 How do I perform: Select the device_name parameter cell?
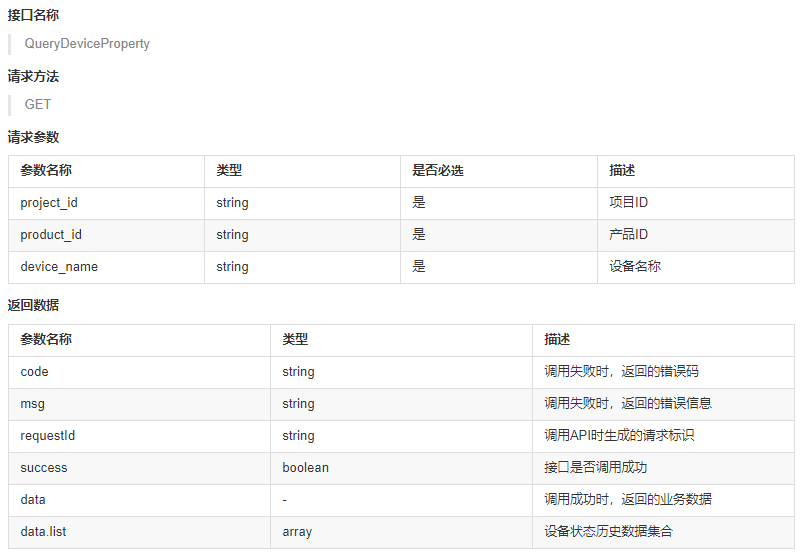[x=107, y=267]
